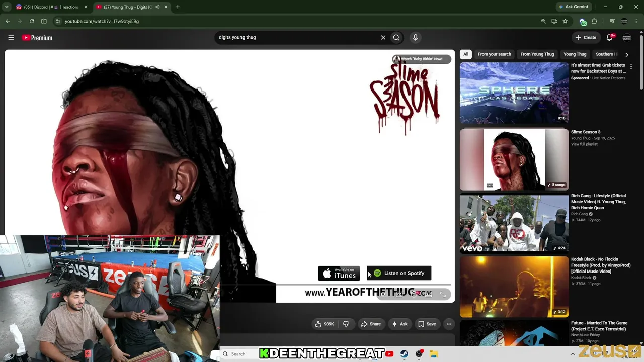Screen dimensions: 644x362
Task: Open OBS Studio from the taskbar
Action: pos(419,354)
